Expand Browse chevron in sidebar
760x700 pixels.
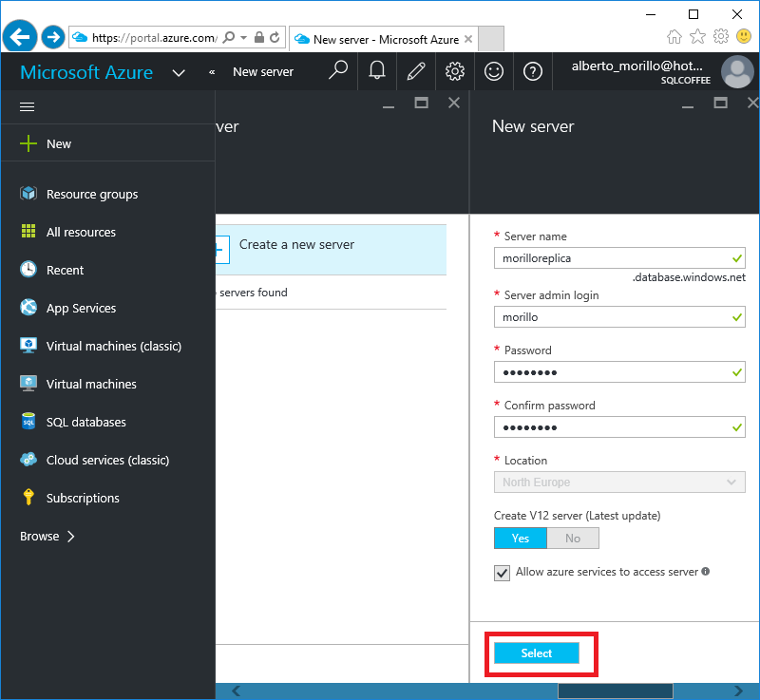(70, 537)
